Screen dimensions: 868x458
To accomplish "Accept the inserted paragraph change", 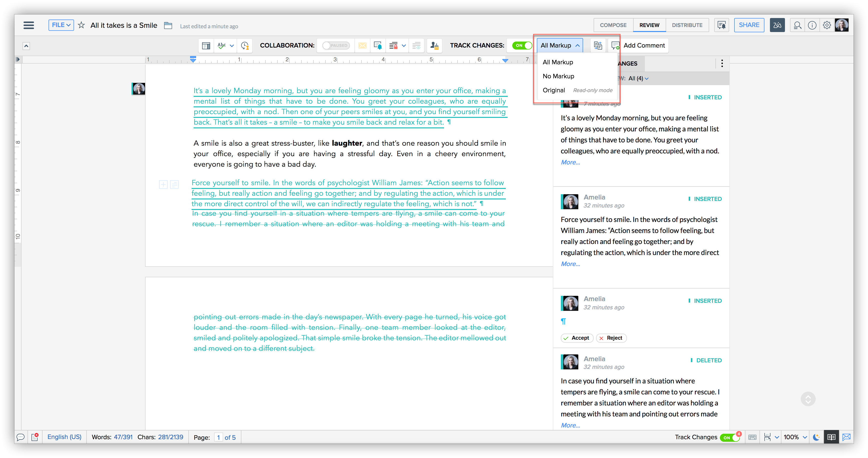I will click(x=577, y=338).
